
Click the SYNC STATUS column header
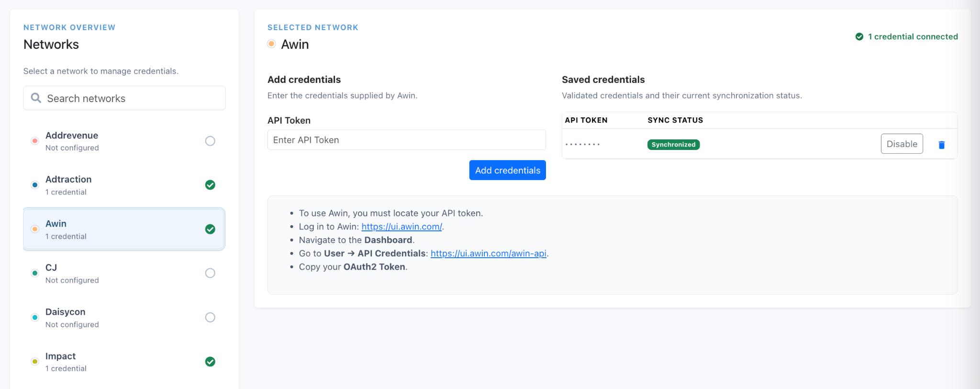675,120
